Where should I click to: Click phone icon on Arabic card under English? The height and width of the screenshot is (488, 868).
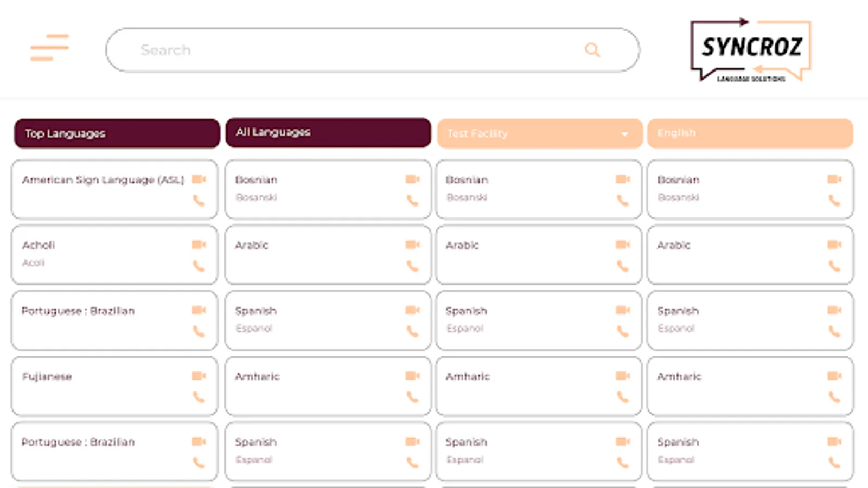[834, 266]
